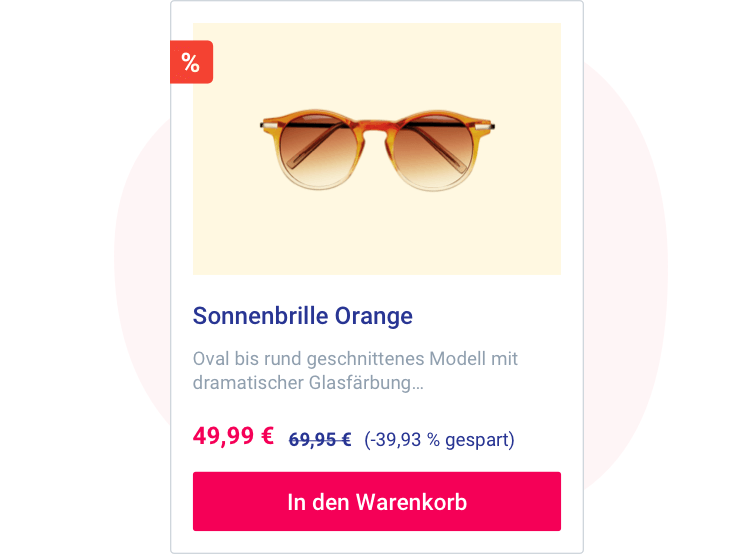Click the red percent discount badge
The image size is (752, 554).
pos(191,62)
